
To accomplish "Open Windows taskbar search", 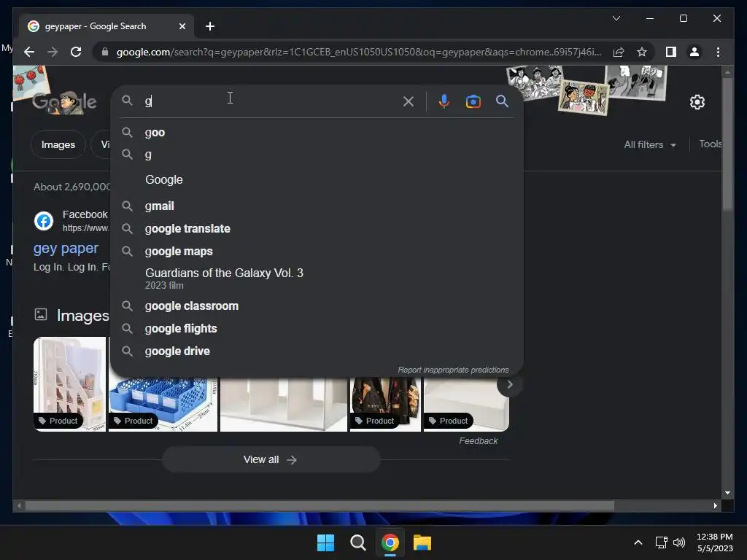I will [x=357, y=542].
